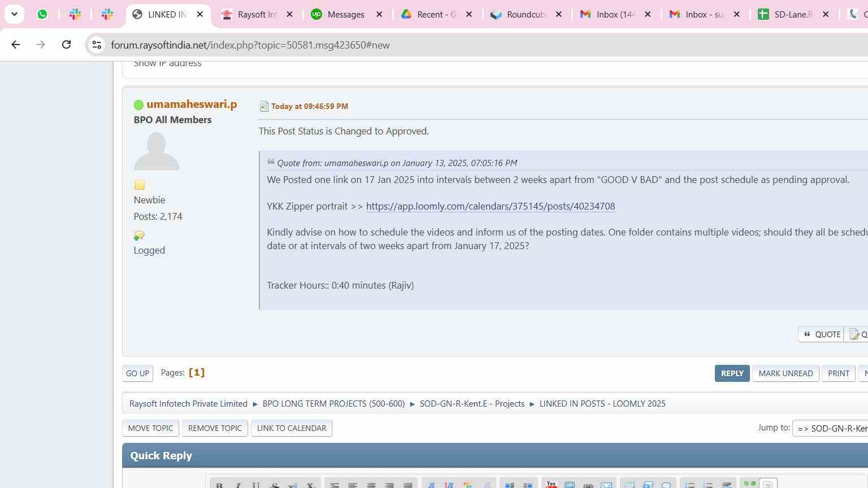Close the Messages tab
The width and height of the screenshot is (868, 488).
coord(380,15)
